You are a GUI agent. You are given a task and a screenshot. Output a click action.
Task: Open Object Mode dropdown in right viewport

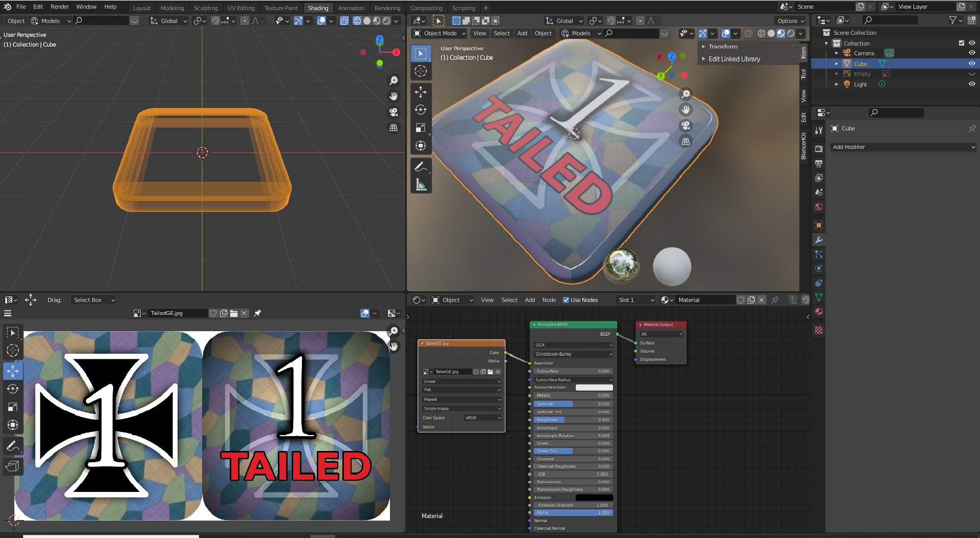440,33
